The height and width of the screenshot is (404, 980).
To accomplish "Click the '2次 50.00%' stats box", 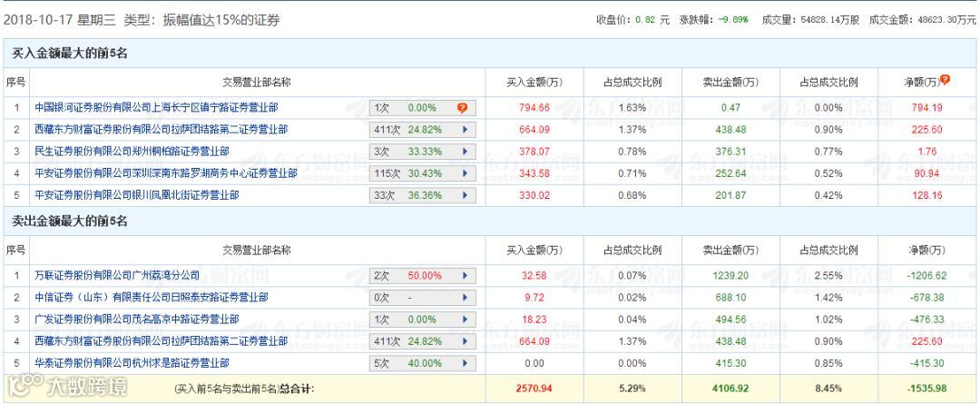I will click(422, 275).
